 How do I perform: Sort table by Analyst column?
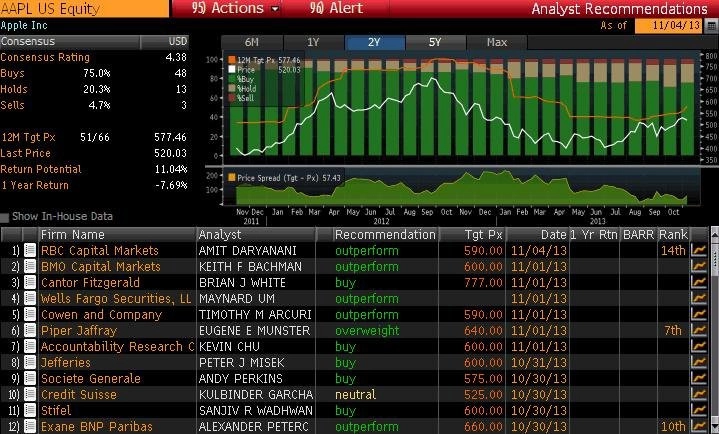pos(256,234)
